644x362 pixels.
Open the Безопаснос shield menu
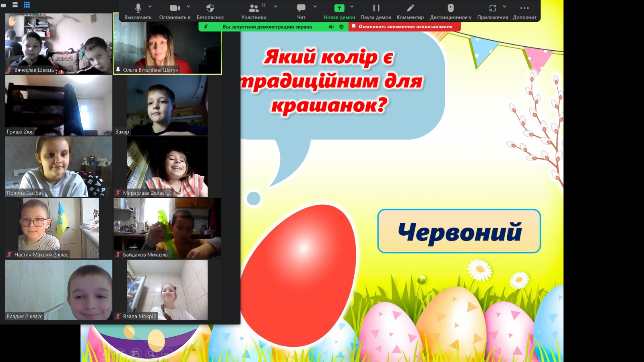210,11
